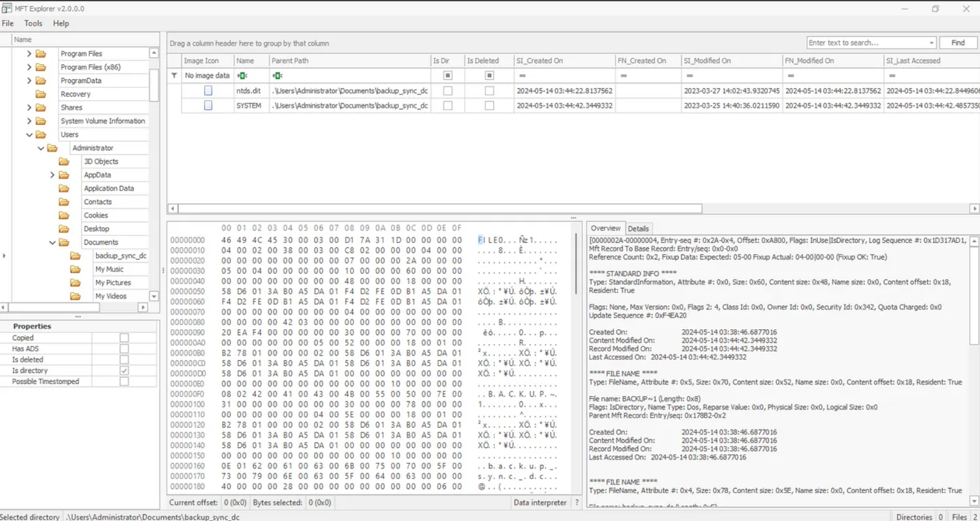Open the search box dropdown arrow
The width and height of the screenshot is (980, 521).
(x=931, y=43)
